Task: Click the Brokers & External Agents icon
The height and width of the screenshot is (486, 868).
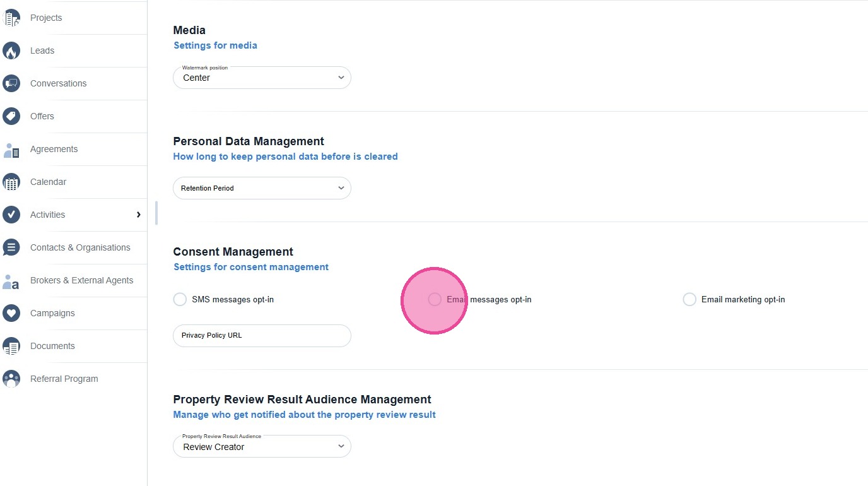Action: tap(11, 281)
